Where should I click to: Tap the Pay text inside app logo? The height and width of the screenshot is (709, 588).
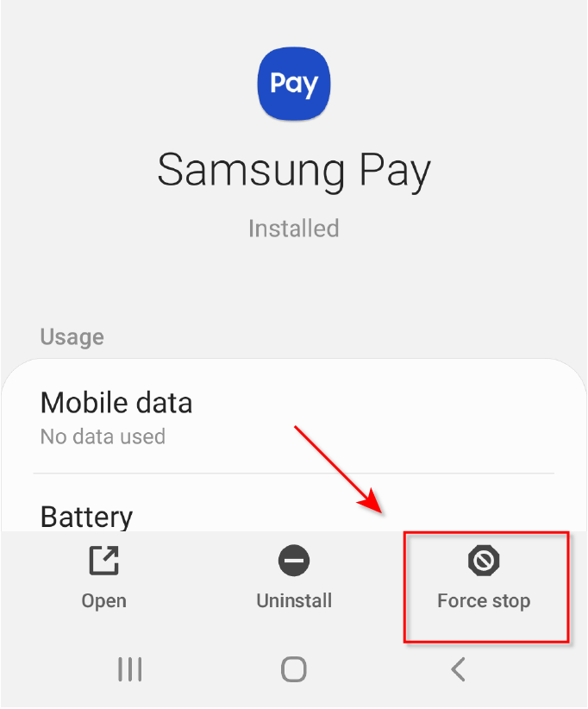(294, 85)
